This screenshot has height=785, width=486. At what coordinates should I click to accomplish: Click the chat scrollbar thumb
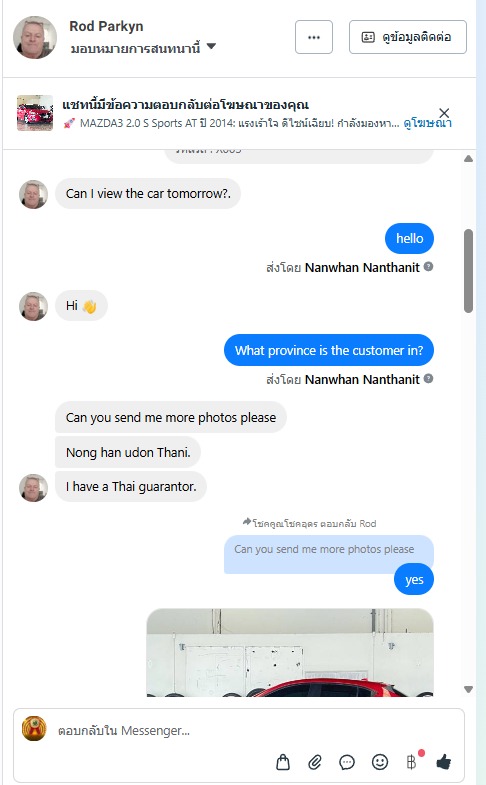(x=468, y=271)
